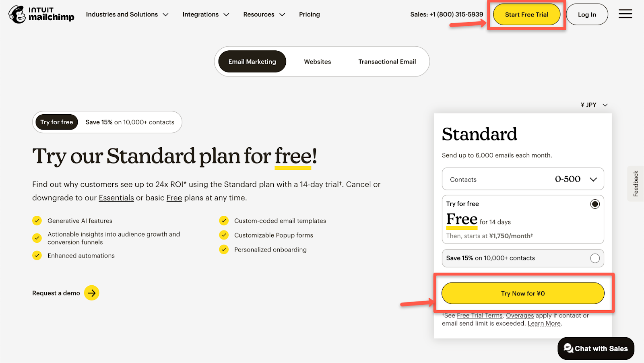Viewport: 644px width, 363px height.
Task: Click the Start Free Trial button
Action: click(526, 14)
